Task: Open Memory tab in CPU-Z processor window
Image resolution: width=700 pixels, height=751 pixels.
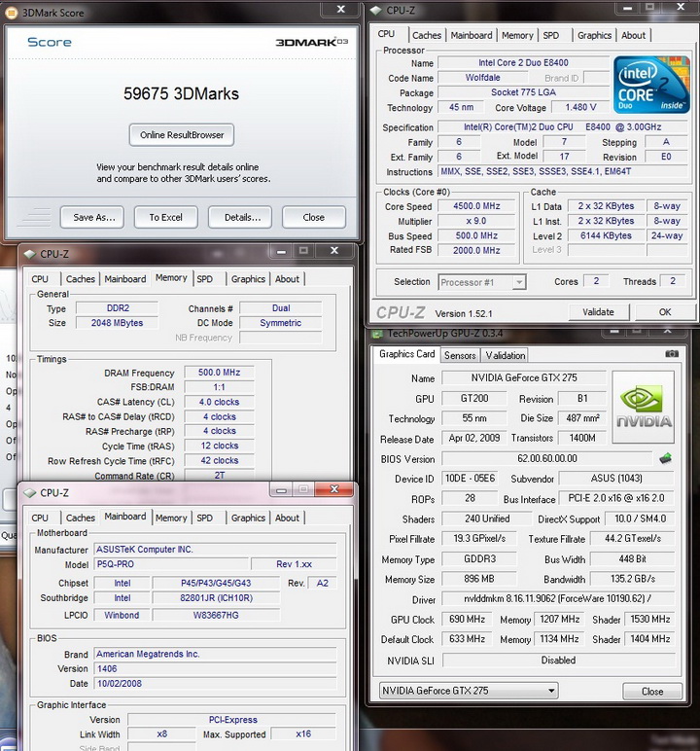Action: coord(517,35)
